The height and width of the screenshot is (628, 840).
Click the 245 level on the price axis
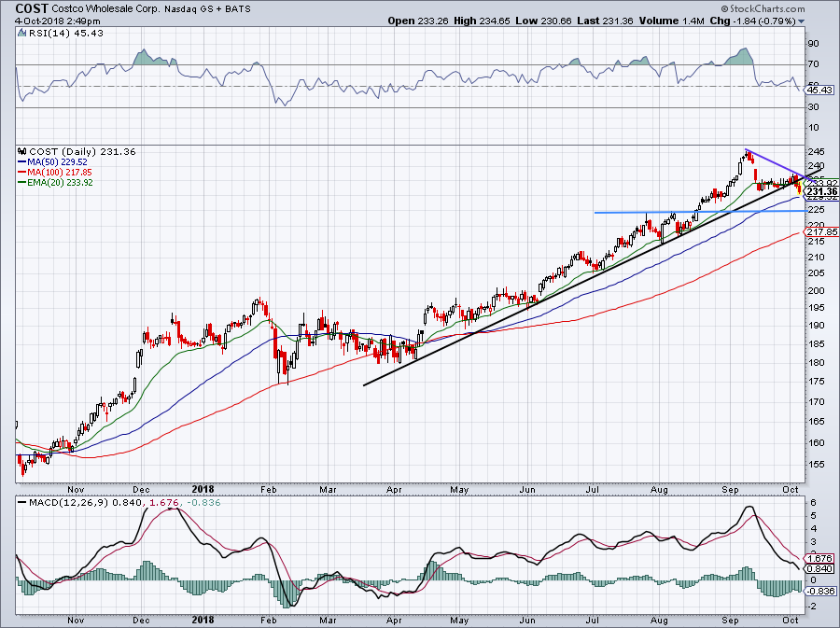817,151
